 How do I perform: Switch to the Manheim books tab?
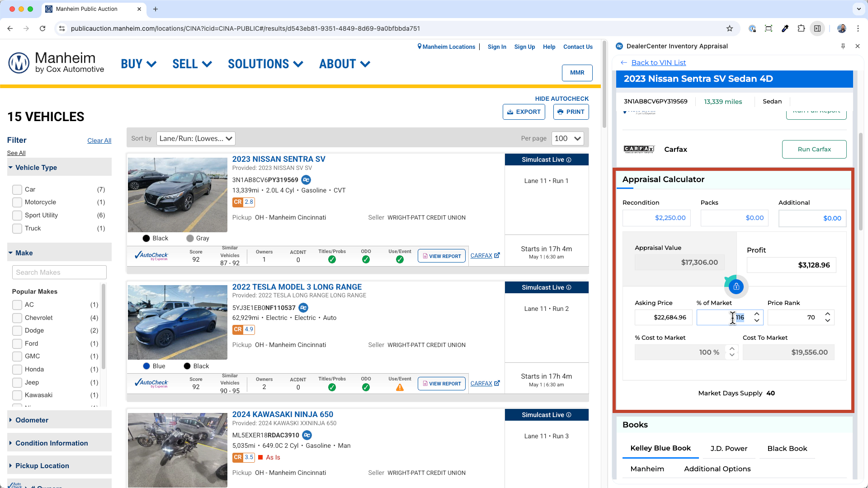(x=647, y=469)
